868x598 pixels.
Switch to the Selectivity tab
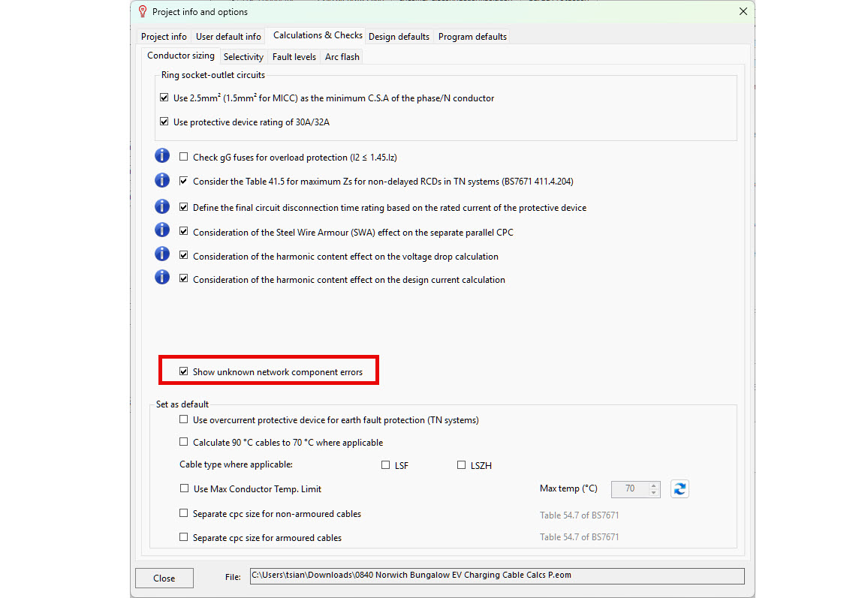point(243,57)
